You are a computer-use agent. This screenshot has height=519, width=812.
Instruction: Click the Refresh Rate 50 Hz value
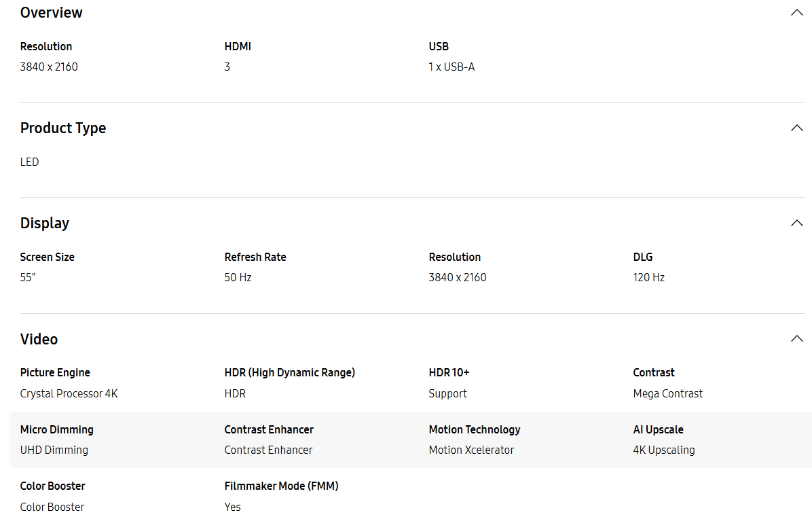point(238,278)
